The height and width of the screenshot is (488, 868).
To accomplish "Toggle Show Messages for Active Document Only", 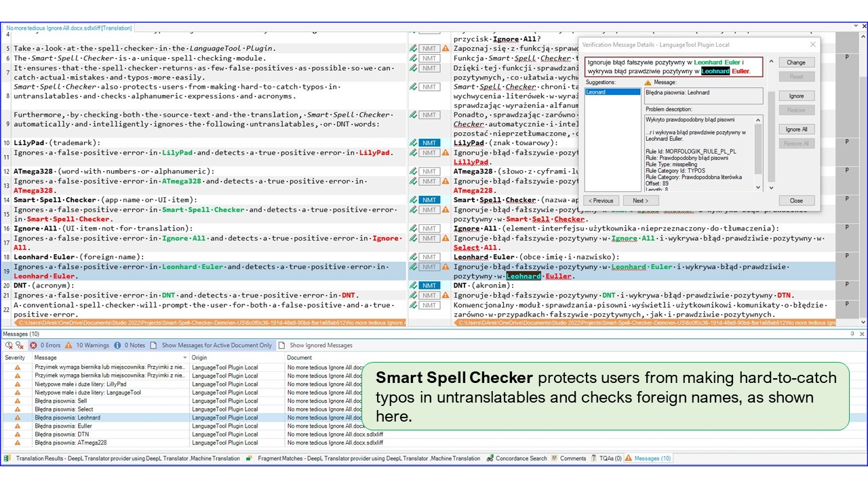I will point(211,345).
